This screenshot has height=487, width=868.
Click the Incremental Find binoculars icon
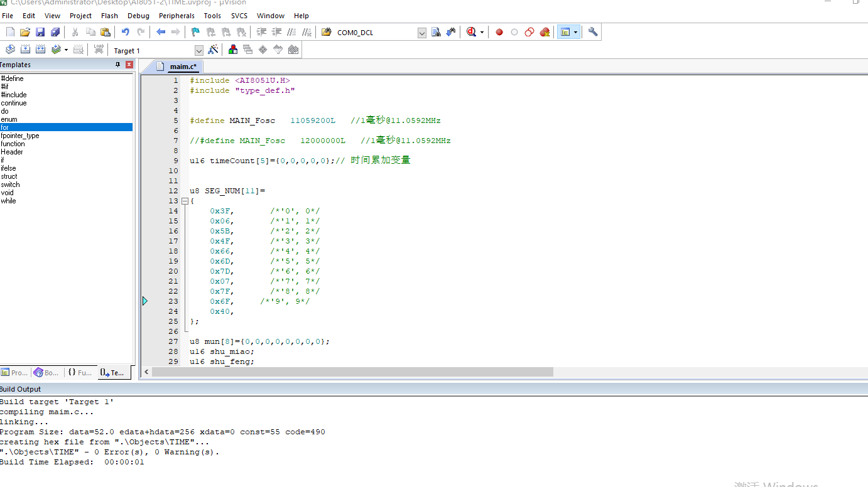pyautogui.click(x=451, y=32)
